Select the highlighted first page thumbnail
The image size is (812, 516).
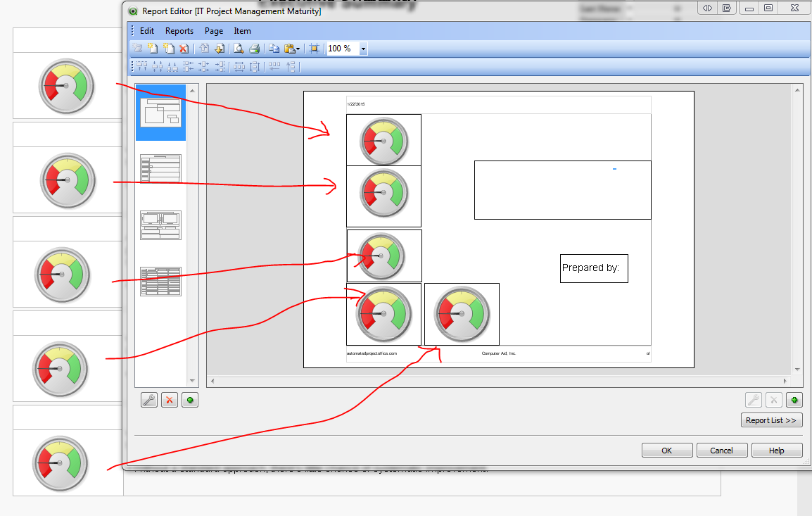coord(160,113)
